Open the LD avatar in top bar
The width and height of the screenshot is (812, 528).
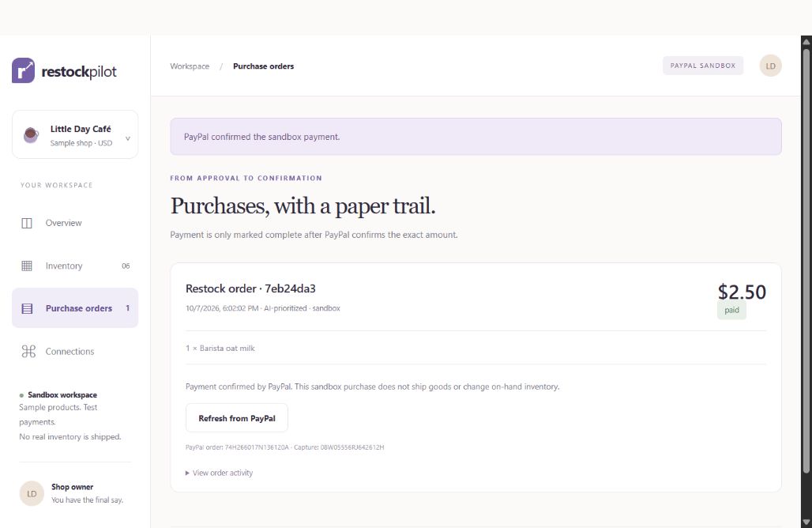(771, 66)
